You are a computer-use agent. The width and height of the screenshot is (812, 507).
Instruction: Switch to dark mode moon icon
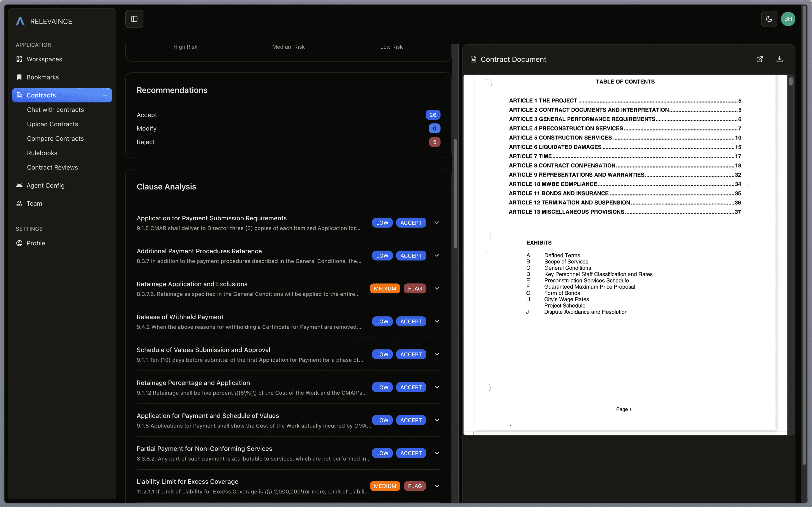[x=769, y=19]
